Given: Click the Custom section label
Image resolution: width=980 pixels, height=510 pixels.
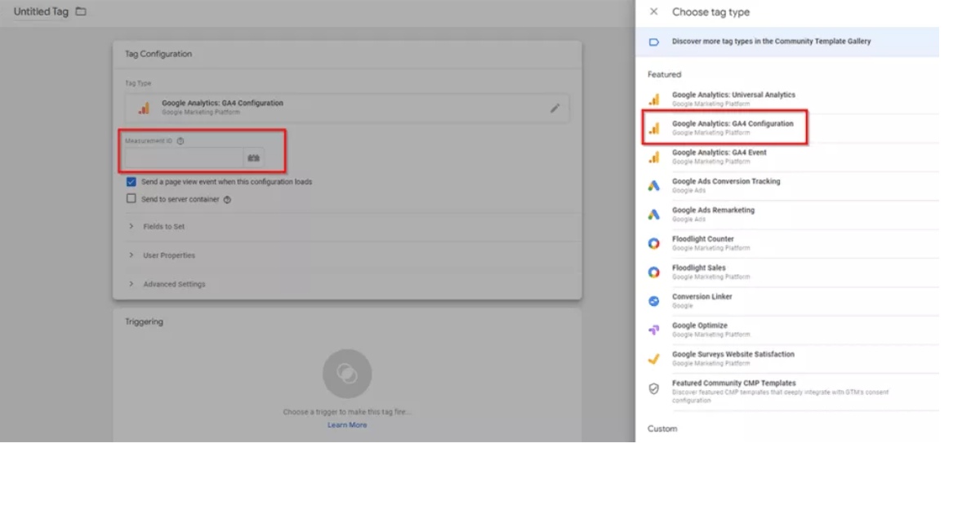Looking at the screenshot, I should tap(662, 428).
